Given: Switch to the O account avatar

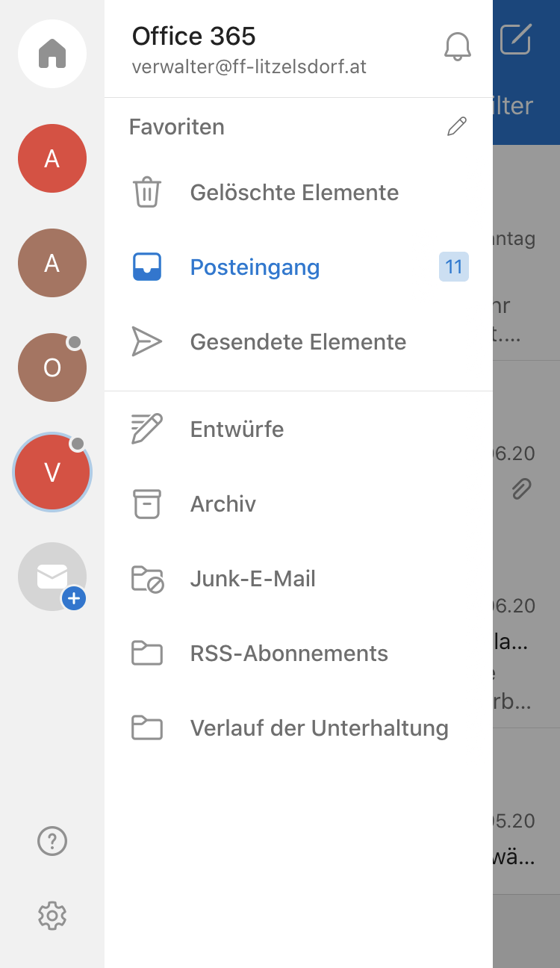Looking at the screenshot, I should pos(52,367).
